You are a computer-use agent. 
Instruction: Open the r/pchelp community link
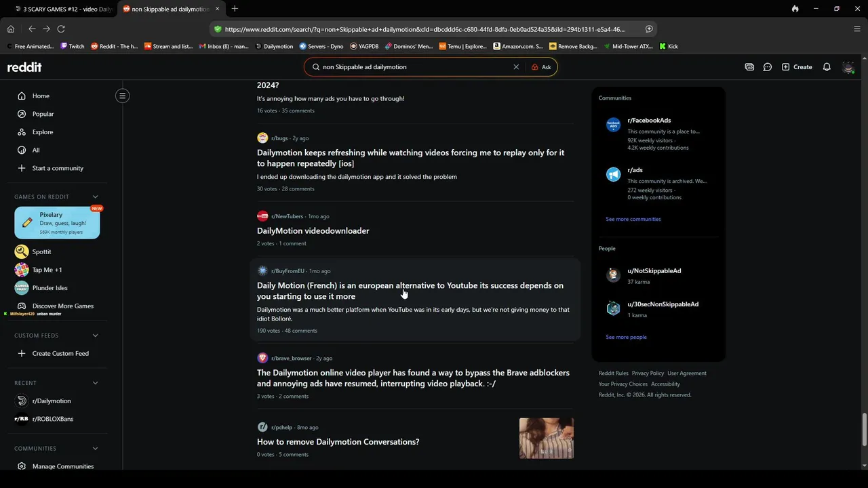tap(281, 428)
